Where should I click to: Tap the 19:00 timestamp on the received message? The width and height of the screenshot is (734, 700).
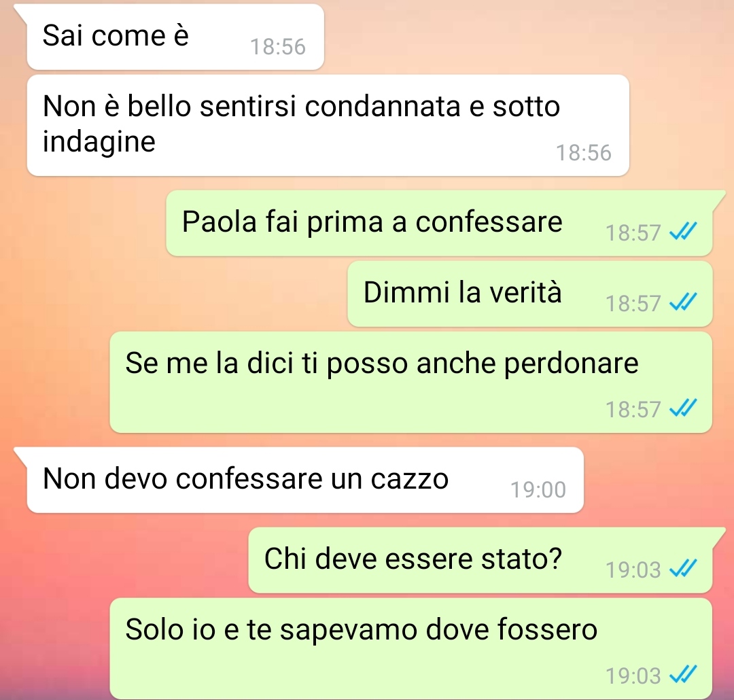click(538, 490)
